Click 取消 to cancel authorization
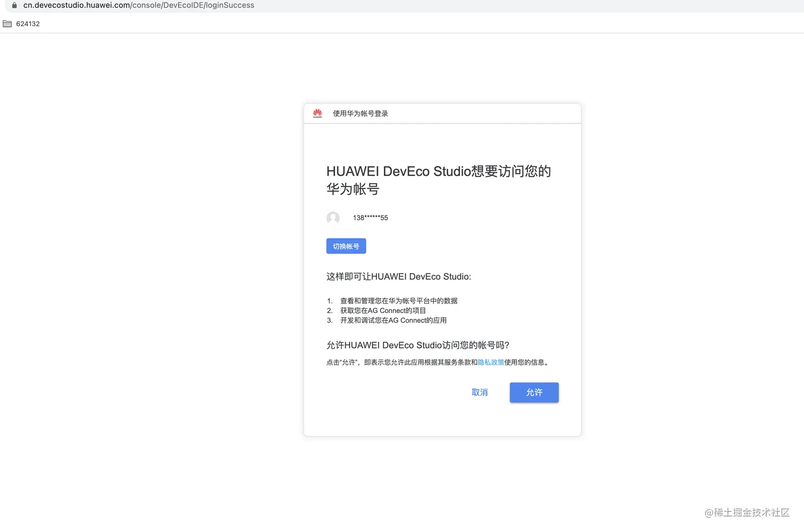This screenshot has width=804, height=532. coord(480,392)
